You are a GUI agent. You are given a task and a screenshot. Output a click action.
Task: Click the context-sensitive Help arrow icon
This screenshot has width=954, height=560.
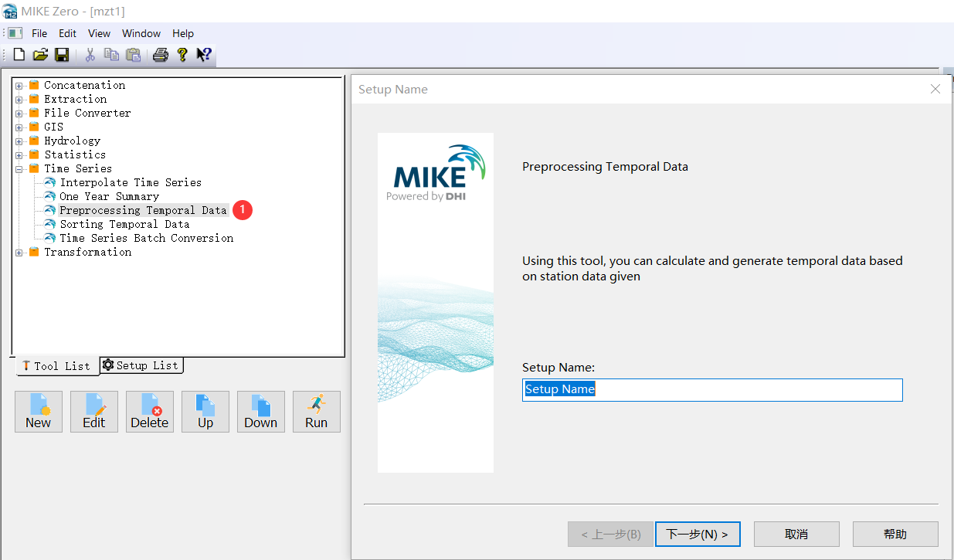202,54
